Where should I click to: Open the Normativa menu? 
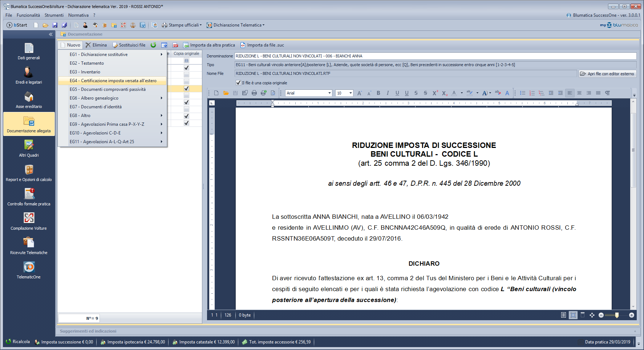pos(78,15)
